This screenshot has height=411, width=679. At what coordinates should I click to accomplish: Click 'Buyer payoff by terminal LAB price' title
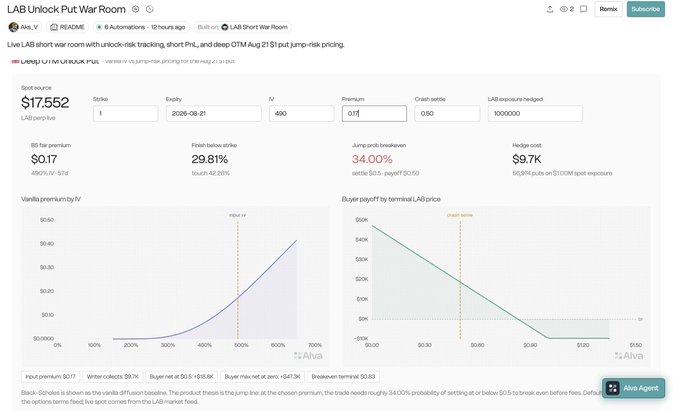391,199
